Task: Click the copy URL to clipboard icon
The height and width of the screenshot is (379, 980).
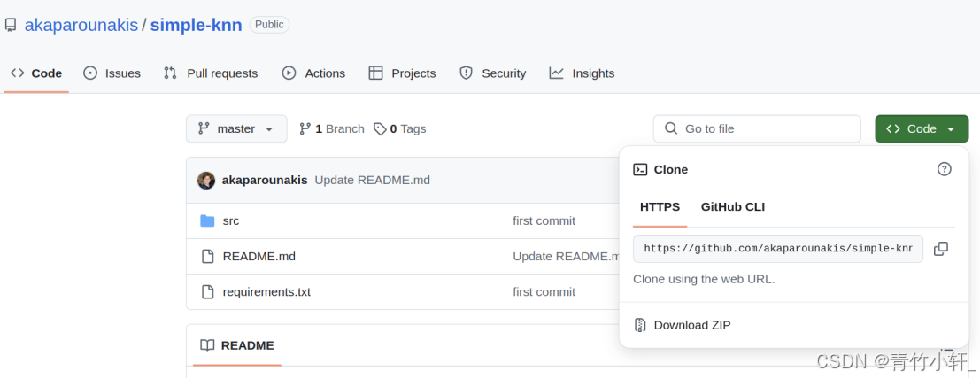Action: [x=941, y=249]
